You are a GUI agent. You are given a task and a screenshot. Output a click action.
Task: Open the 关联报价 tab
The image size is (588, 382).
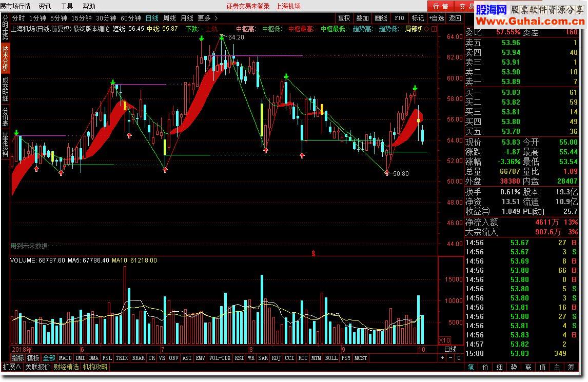click(x=37, y=367)
